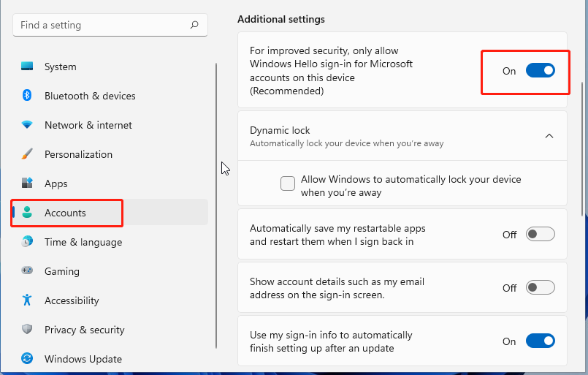This screenshot has width=588, height=375.
Task: Click the Accessibility figure icon
Action: pyautogui.click(x=27, y=300)
